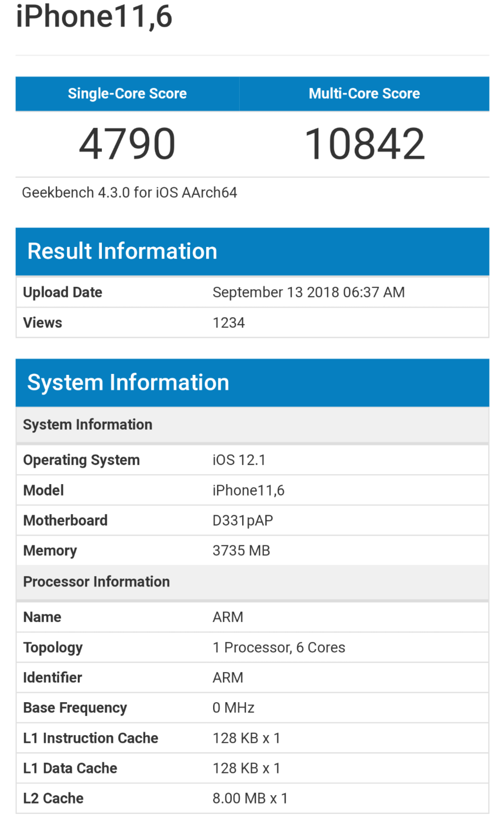Viewport: 504px width, 825px height.
Task: Select the ARM value in Identifier row
Action: (x=228, y=678)
